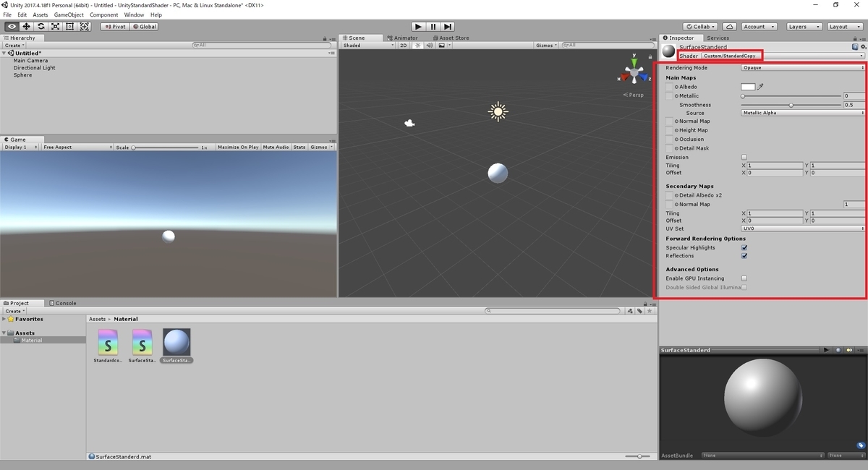Play the material preview animation

826,350
